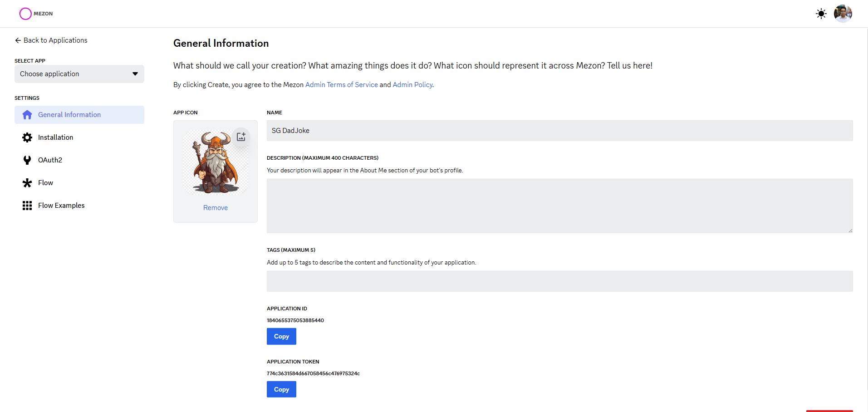
Task: Copy the Application Token
Action: click(281, 389)
